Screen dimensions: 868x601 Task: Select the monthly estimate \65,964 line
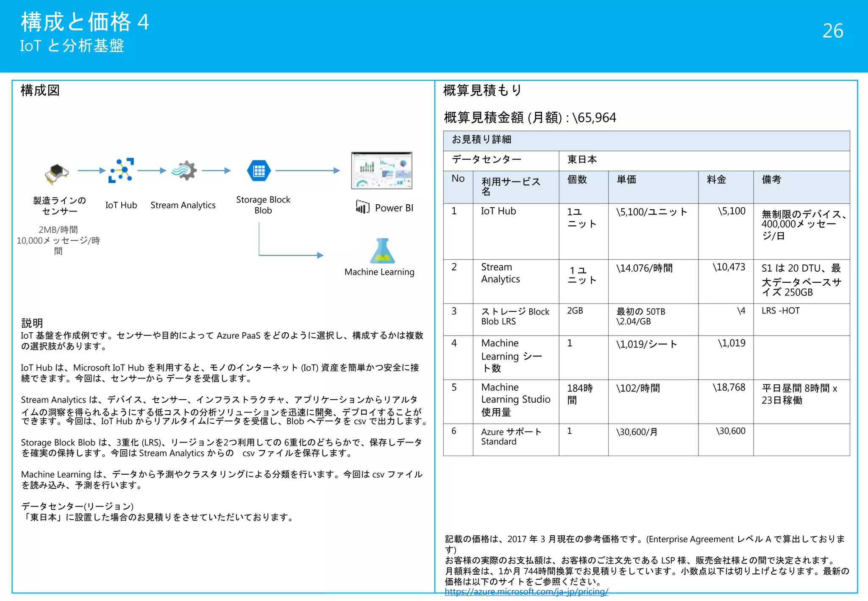pos(530,117)
